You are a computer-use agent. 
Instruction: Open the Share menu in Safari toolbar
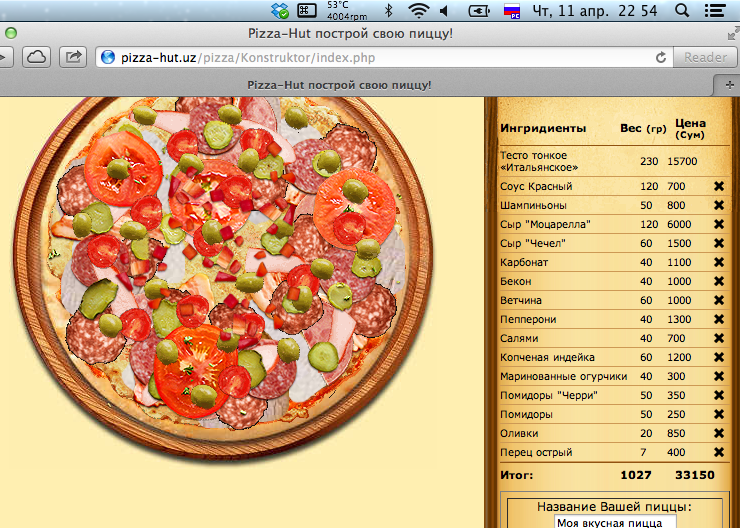click(73, 58)
